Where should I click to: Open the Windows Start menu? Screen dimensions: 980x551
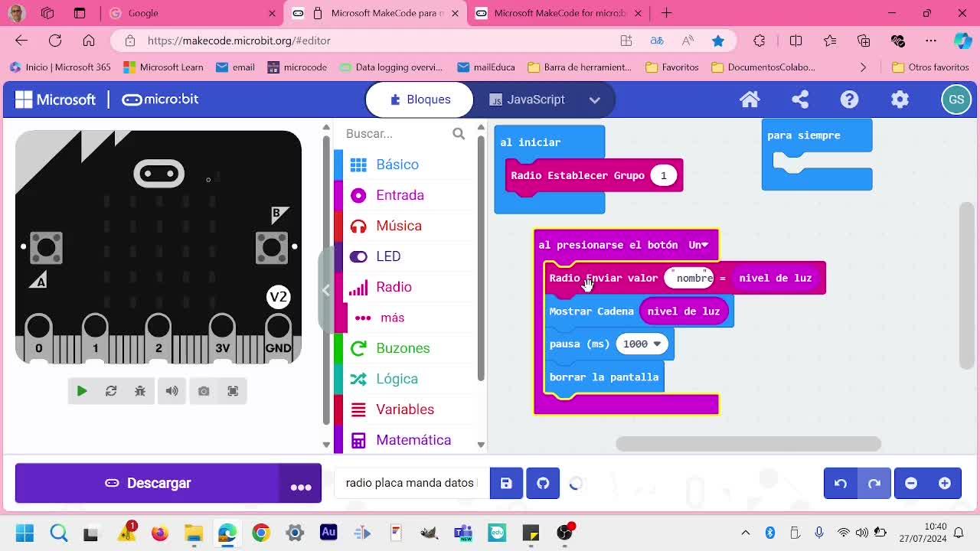pos(24,533)
